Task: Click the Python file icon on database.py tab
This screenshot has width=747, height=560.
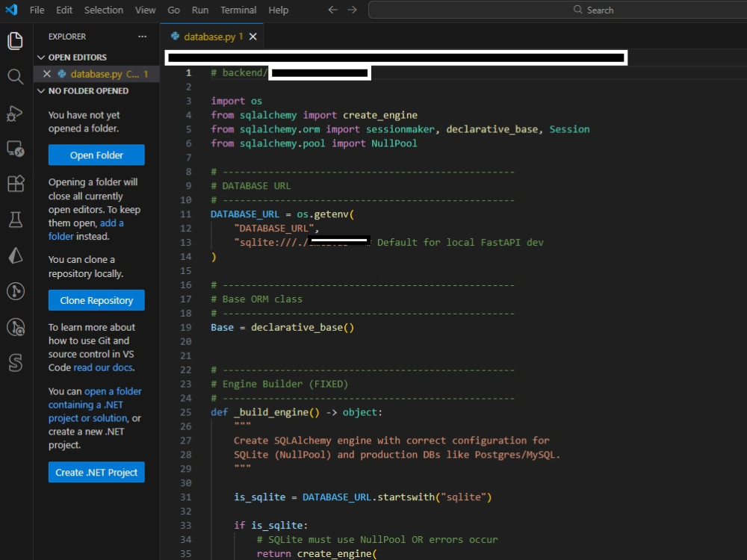Action: (x=175, y=36)
